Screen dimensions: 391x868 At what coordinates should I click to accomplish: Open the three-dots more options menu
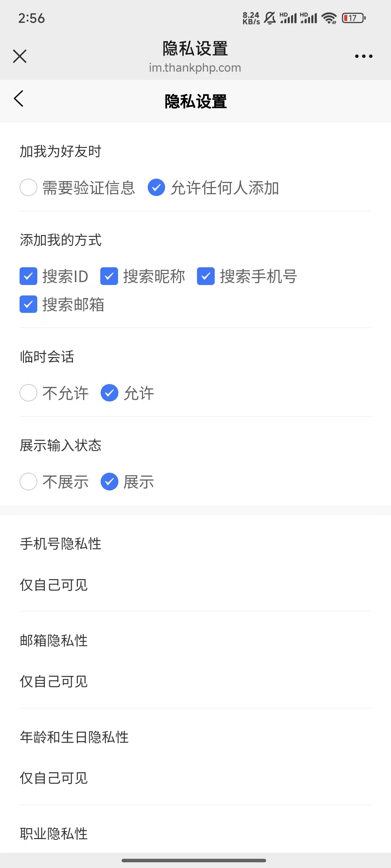[363, 56]
